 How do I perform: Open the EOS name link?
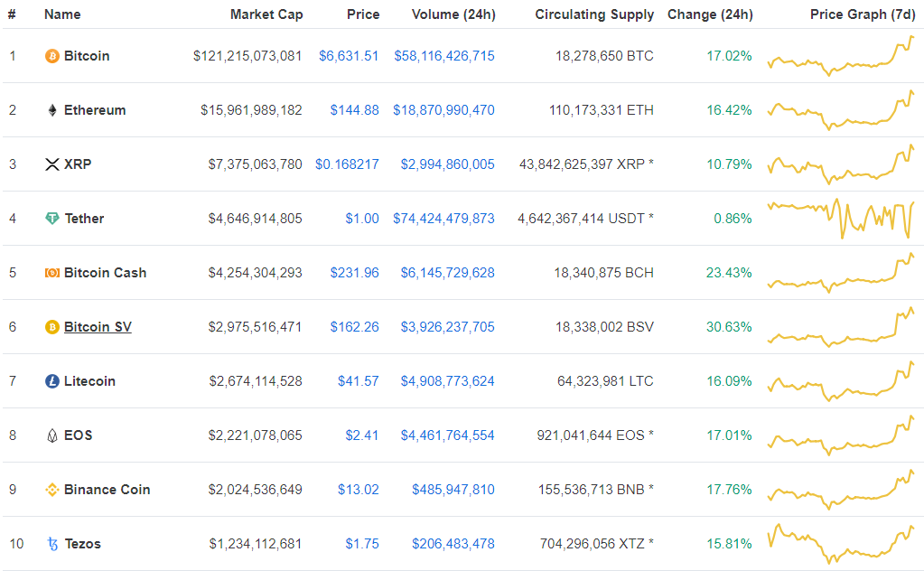click(79, 435)
